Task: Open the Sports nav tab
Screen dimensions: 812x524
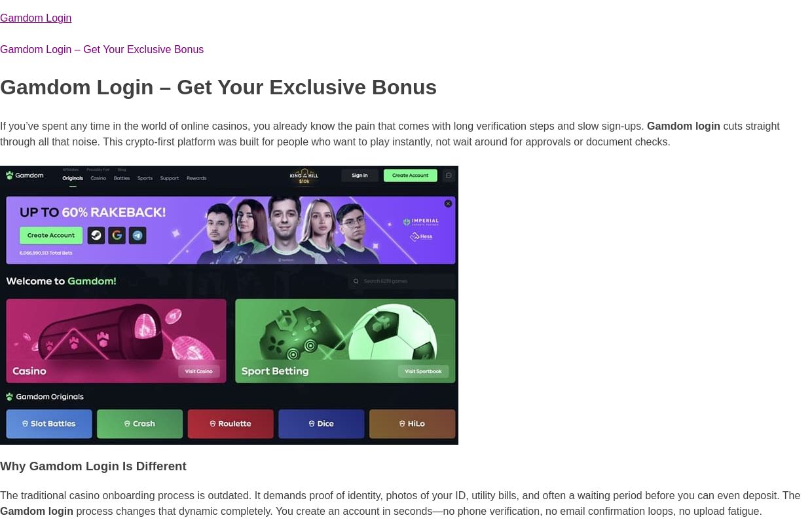Action: [145, 178]
